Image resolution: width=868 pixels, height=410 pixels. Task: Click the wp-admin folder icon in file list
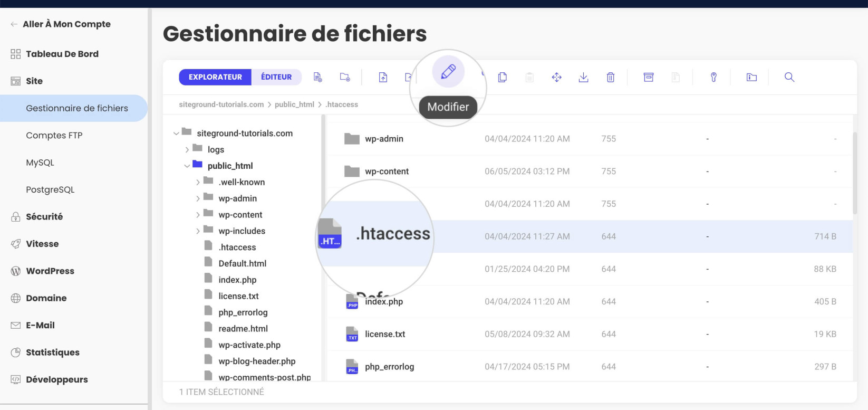(352, 139)
